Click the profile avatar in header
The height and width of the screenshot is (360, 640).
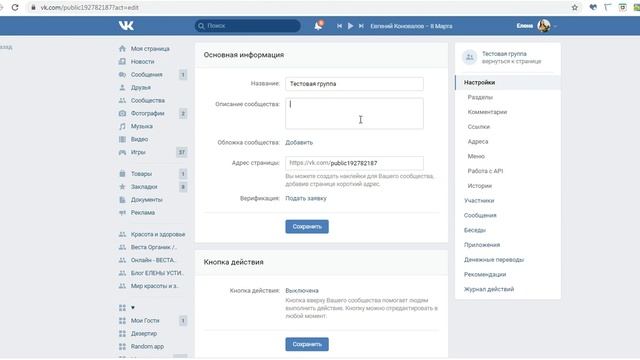coord(544,26)
